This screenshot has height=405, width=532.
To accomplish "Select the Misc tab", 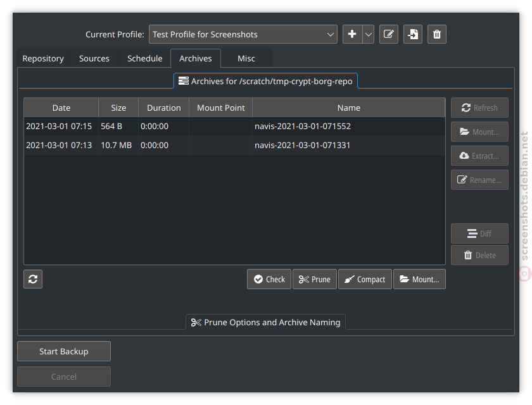I will pyautogui.click(x=246, y=58).
